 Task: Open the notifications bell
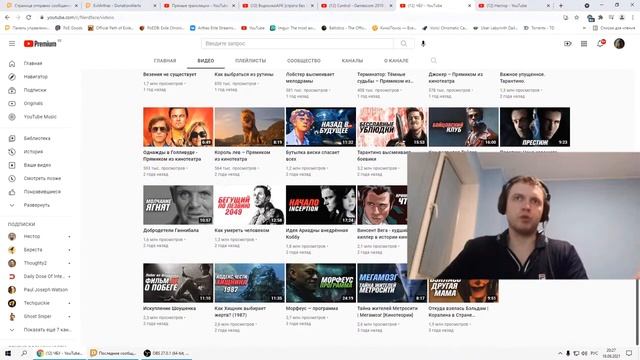(600, 44)
